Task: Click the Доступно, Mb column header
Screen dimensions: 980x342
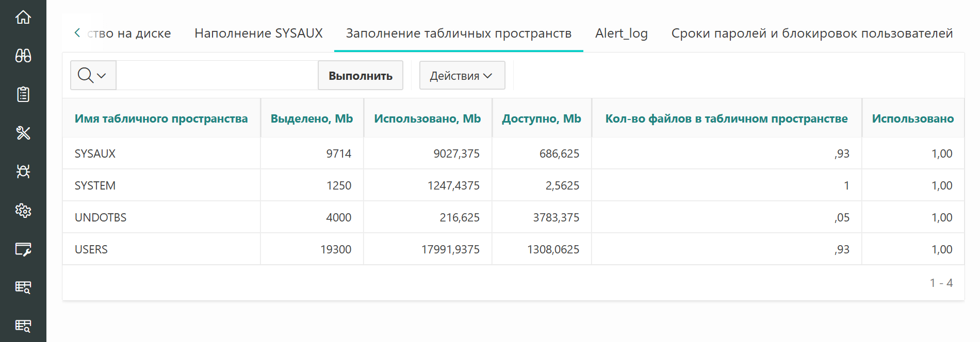Action: (x=542, y=118)
